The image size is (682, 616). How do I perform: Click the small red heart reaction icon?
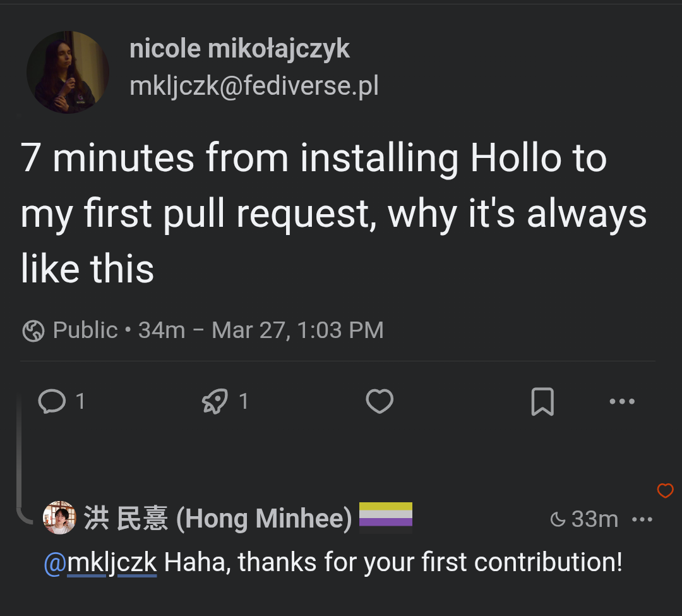[x=665, y=490]
